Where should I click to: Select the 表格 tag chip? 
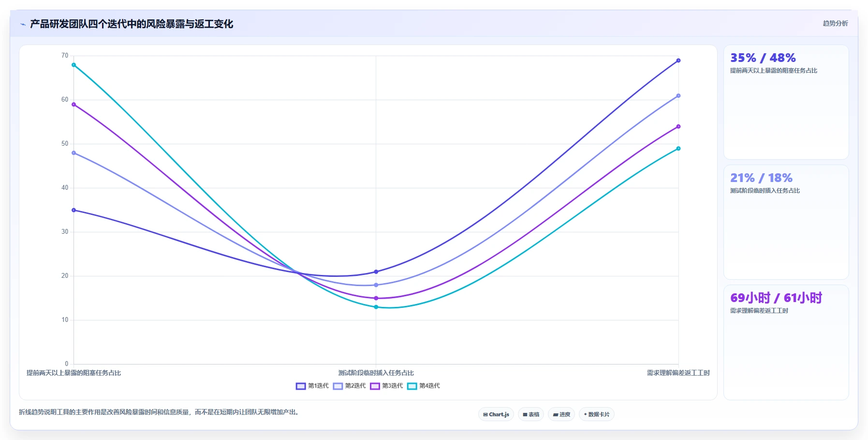531,414
